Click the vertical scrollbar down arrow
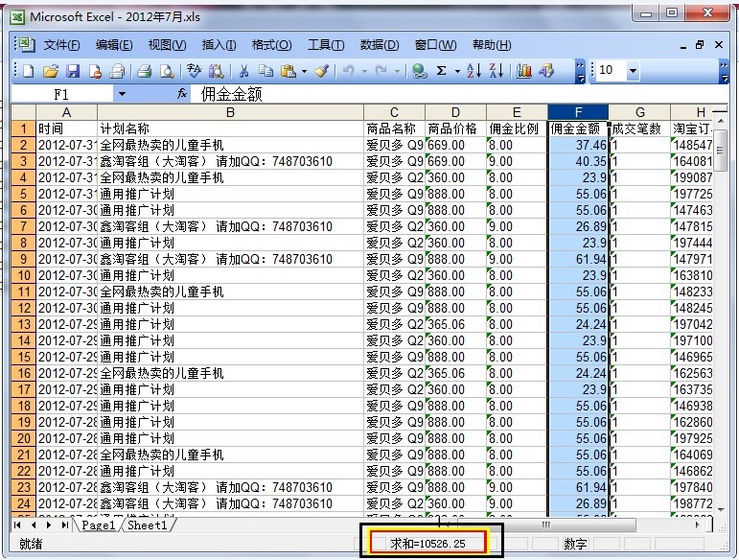Screen dimensions: 739x560 721,509
